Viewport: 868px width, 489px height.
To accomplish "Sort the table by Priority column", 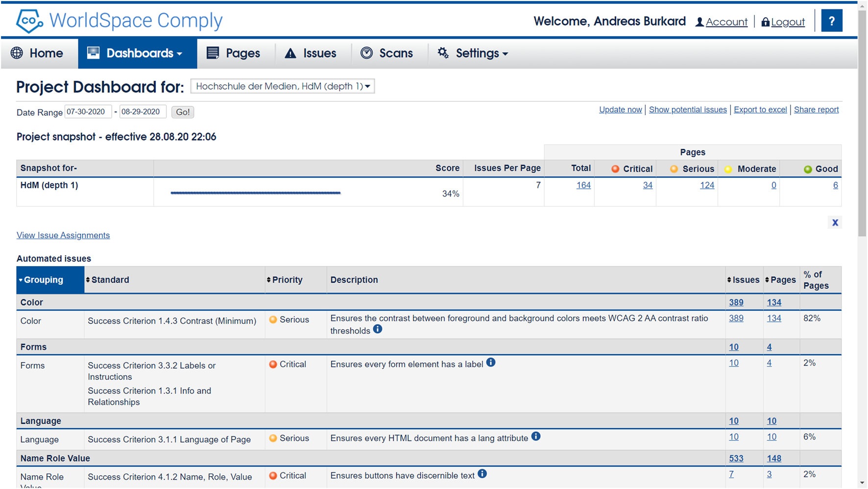I will click(x=285, y=280).
